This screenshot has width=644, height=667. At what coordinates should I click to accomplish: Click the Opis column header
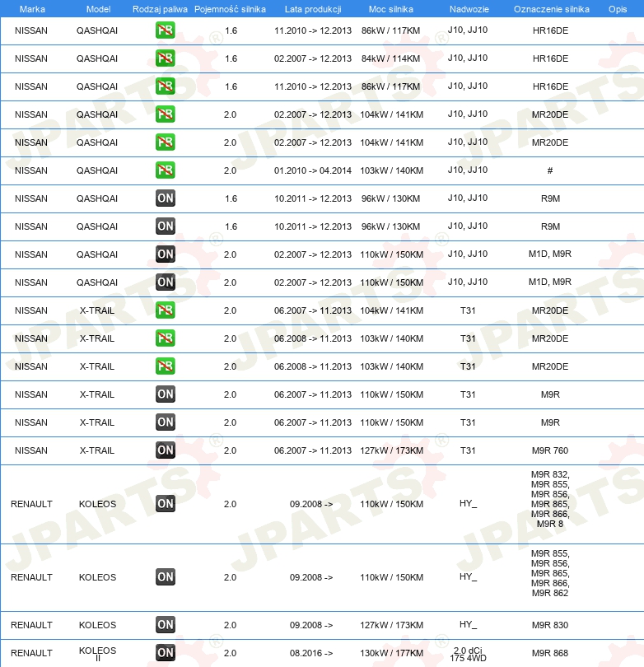pos(618,9)
